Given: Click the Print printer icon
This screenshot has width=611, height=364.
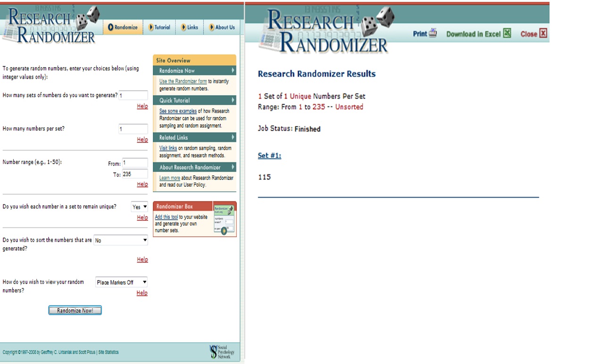Looking at the screenshot, I should 433,33.
